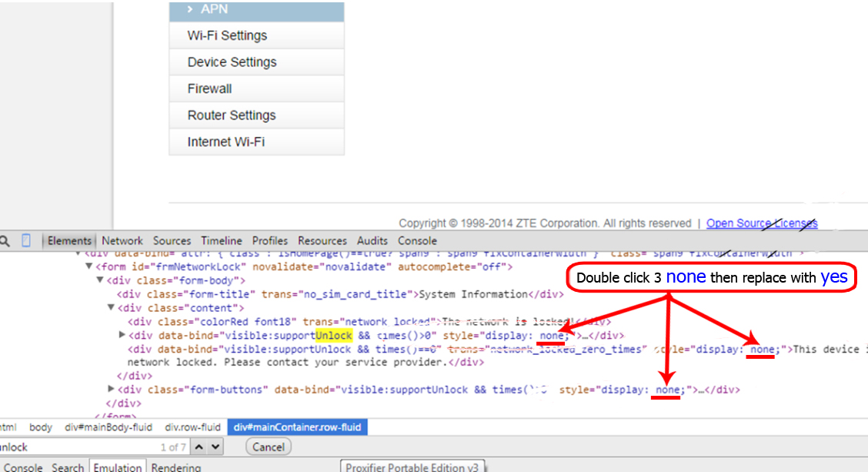The height and width of the screenshot is (472, 868).
Task: Cancel the DevTools search
Action: (268, 447)
